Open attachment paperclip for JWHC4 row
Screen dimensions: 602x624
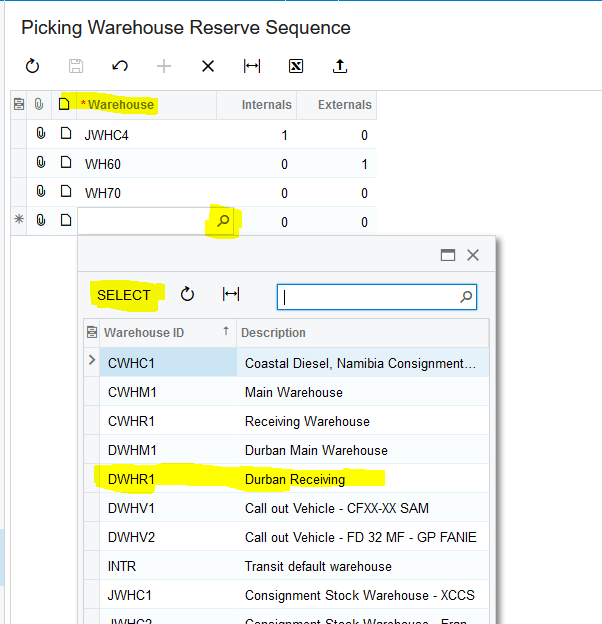(x=40, y=135)
